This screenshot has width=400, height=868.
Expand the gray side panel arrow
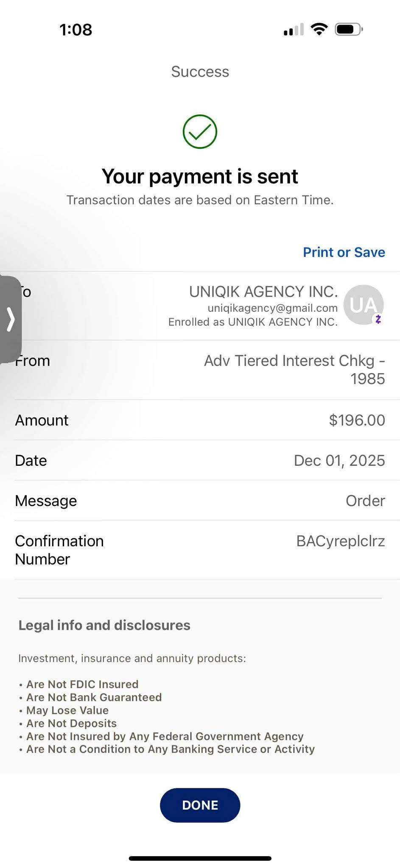(x=11, y=319)
